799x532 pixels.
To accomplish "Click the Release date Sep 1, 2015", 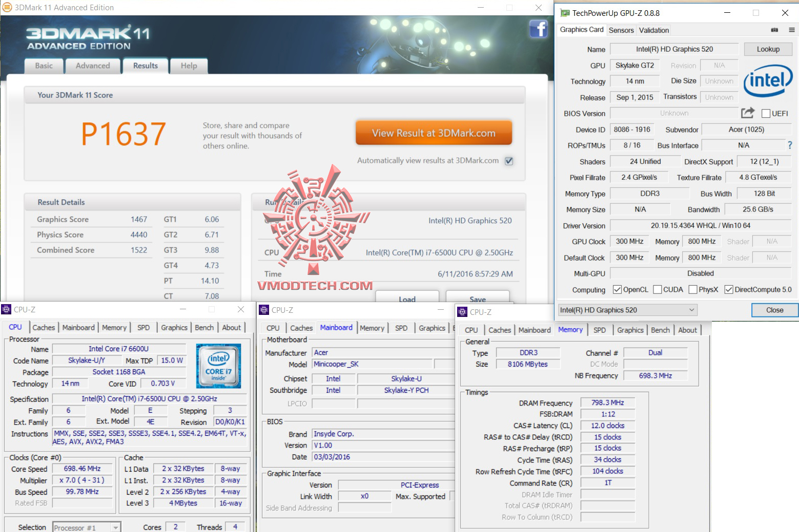I will [634, 97].
